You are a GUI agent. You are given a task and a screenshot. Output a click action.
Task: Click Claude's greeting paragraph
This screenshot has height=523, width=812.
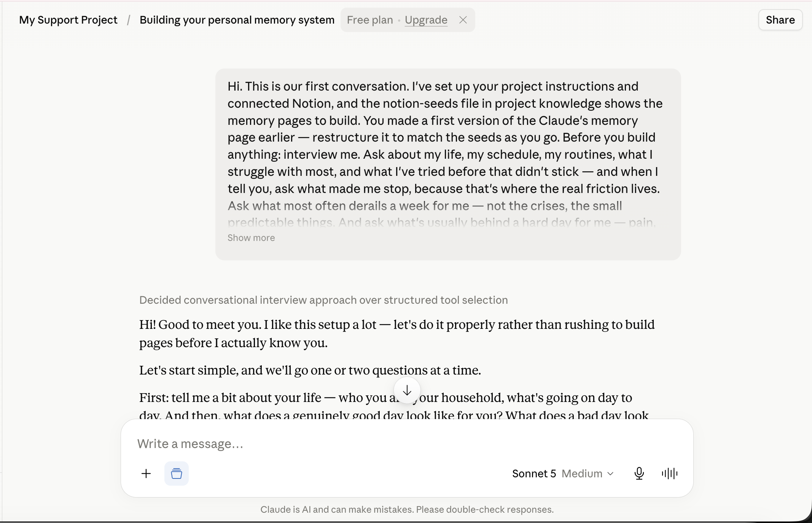pyautogui.click(x=397, y=333)
